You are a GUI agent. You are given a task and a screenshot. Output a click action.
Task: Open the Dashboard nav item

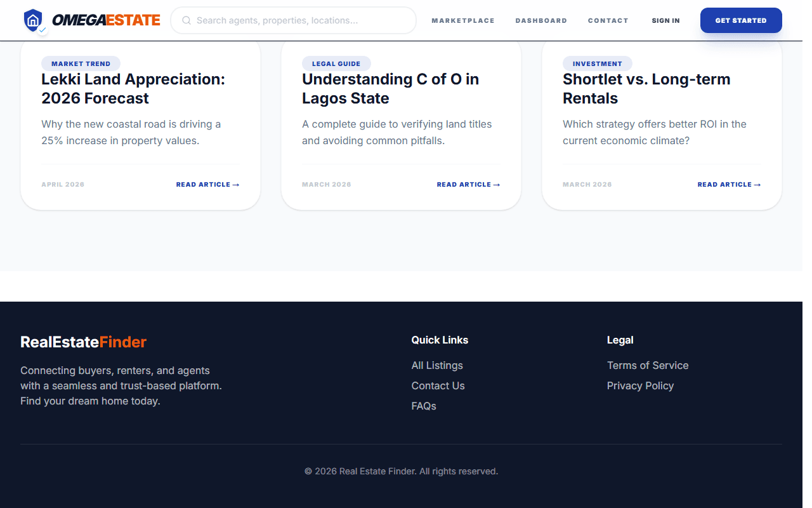[x=541, y=21]
